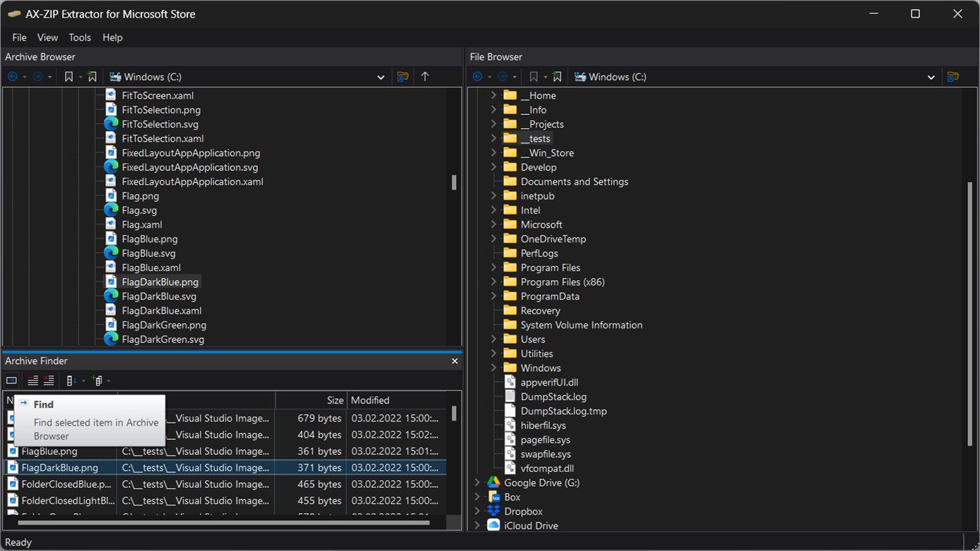Open the View menu
Image resolution: width=980 pixels, height=551 pixels.
pos(47,37)
